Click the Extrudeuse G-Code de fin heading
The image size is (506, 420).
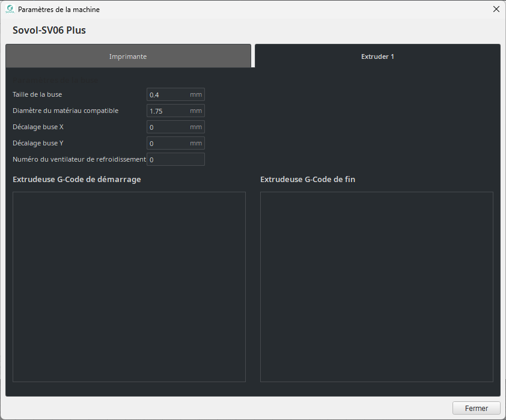tap(308, 179)
